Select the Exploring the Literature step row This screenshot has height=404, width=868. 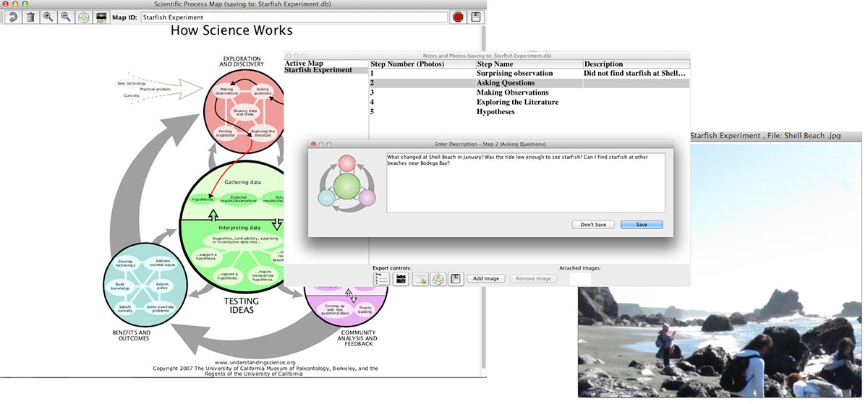coord(517,103)
